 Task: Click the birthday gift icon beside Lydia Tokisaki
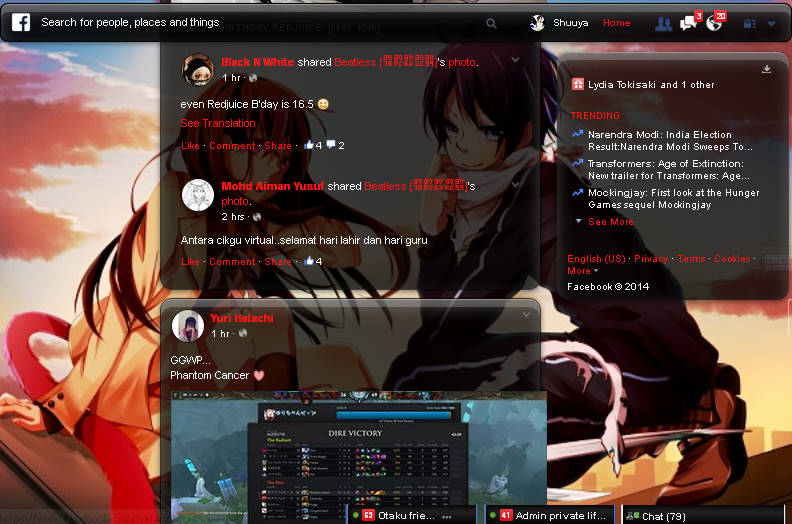(x=577, y=84)
